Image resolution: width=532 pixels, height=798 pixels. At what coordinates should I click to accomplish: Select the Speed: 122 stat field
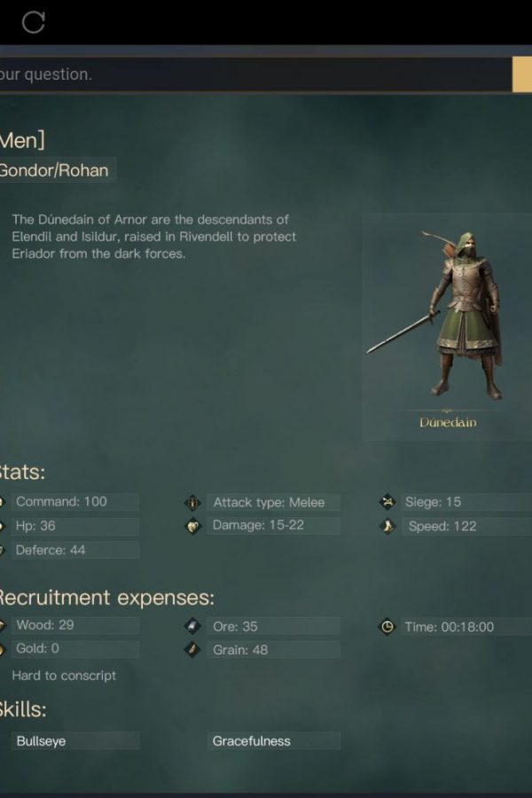(467, 526)
